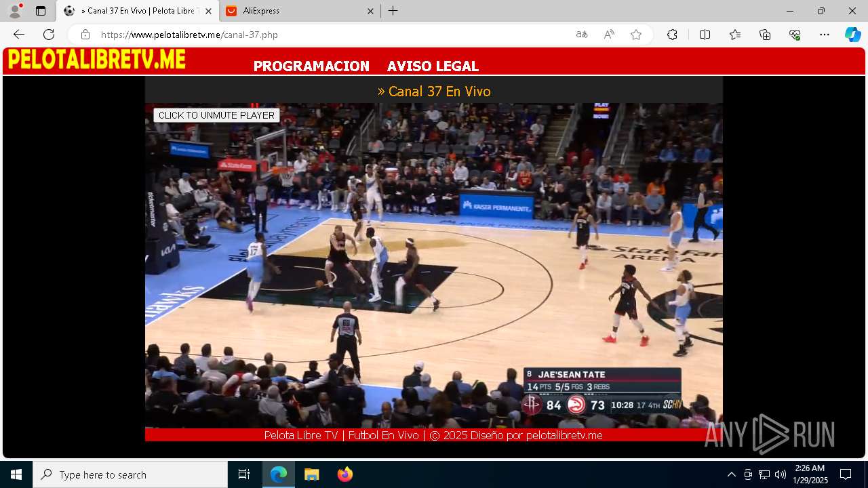Open the Copilot sidebar icon

[x=853, y=35]
